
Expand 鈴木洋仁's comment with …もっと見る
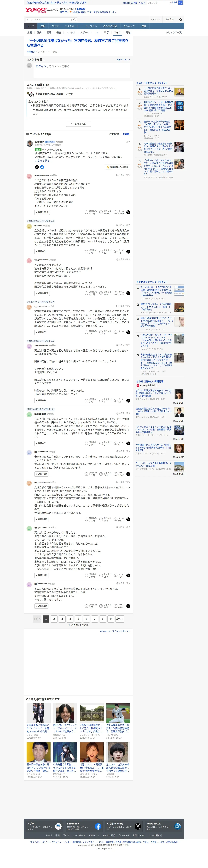(x=42, y=161)
